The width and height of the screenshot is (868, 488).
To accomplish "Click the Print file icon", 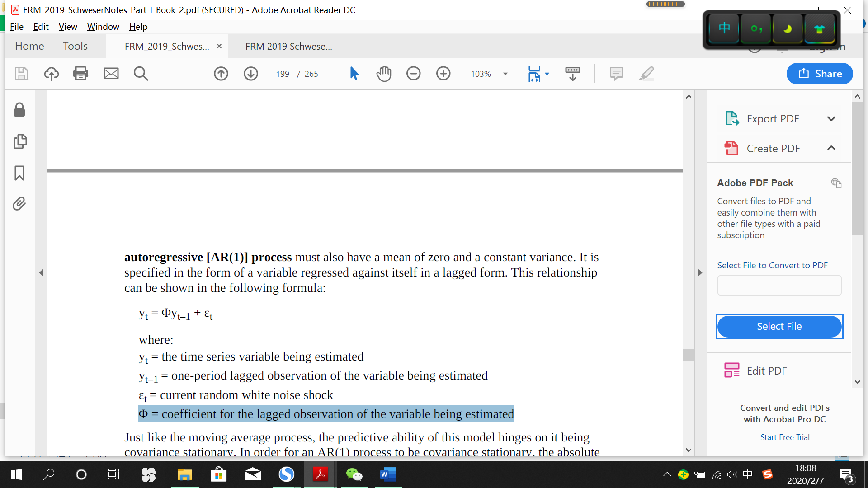I will click(x=80, y=74).
